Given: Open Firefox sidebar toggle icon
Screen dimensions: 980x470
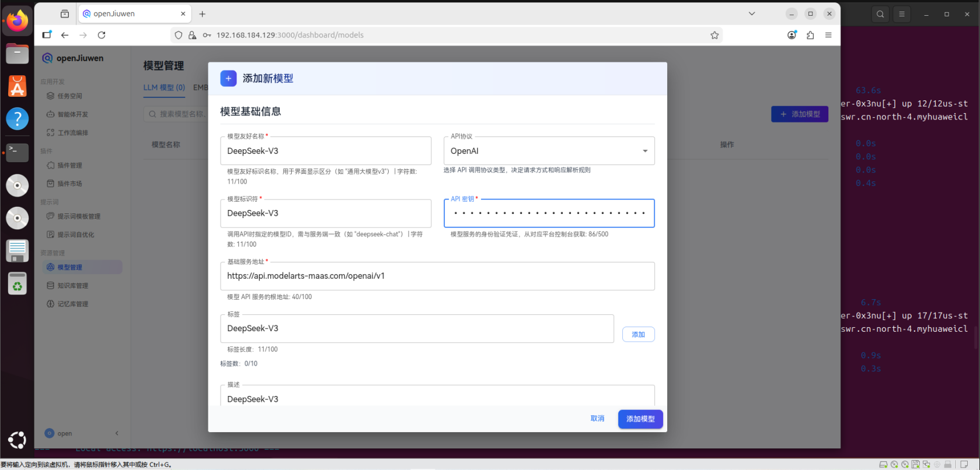Looking at the screenshot, I should [x=47, y=35].
